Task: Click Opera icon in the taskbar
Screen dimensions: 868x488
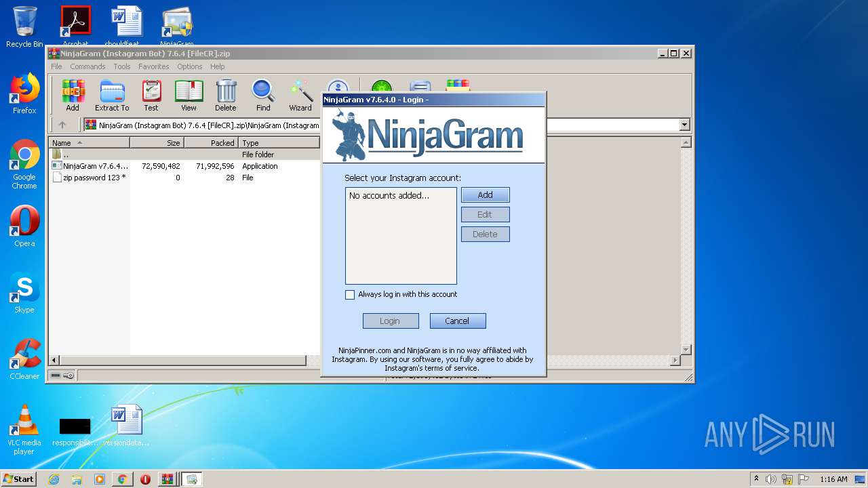Action: tap(145, 479)
